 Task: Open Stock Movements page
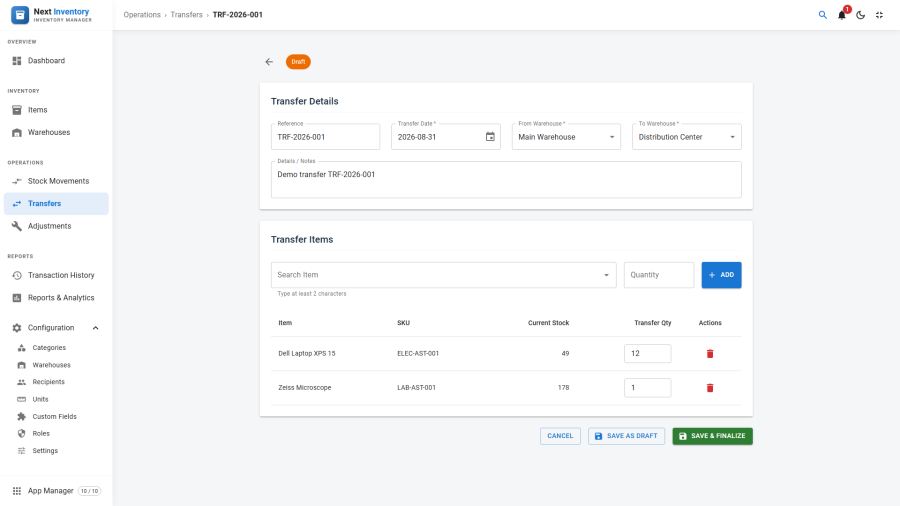(56, 181)
